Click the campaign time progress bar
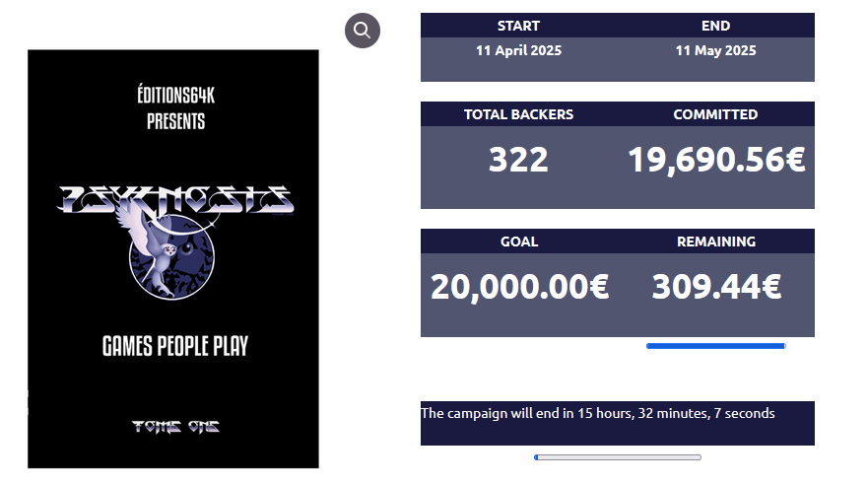The height and width of the screenshot is (484, 868). 617,457
